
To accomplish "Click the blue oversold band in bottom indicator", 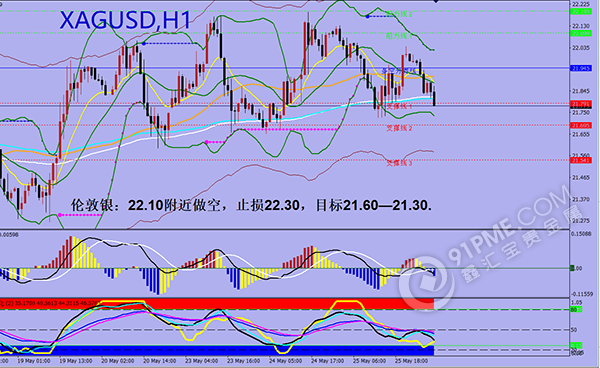I will tap(217, 350).
